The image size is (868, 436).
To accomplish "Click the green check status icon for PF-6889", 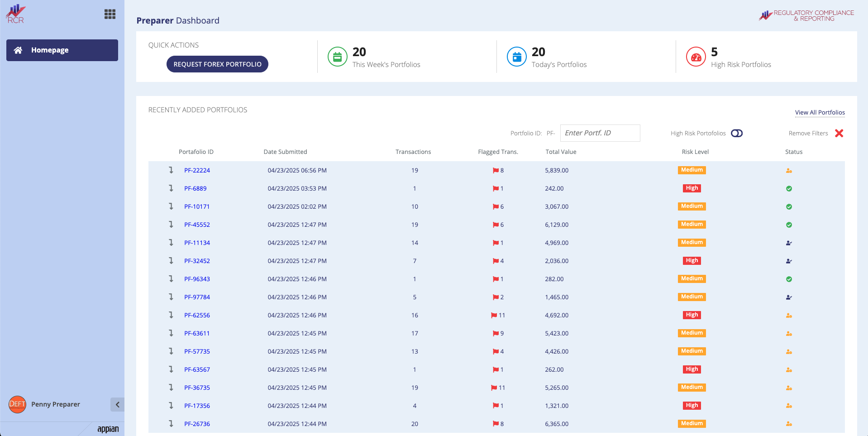I will [x=789, y=189].
